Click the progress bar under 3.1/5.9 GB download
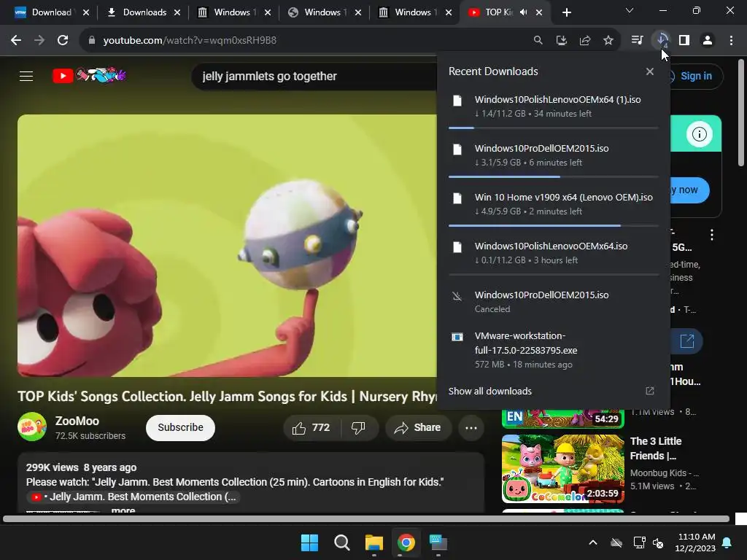 click(x=554, y=176)
